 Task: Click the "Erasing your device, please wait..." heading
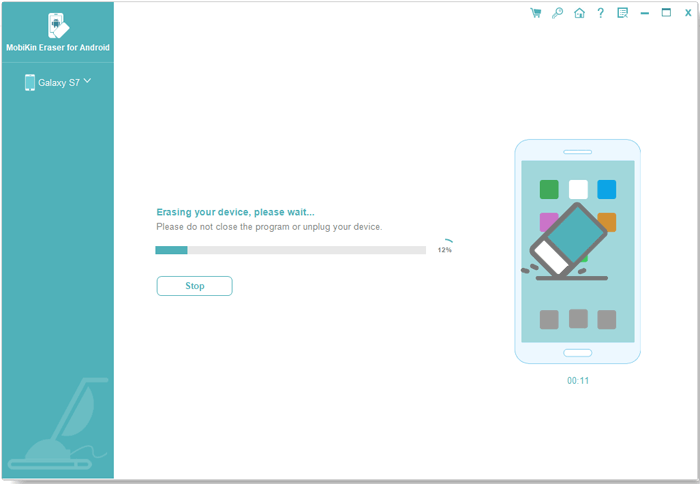(x=235, y=212)
